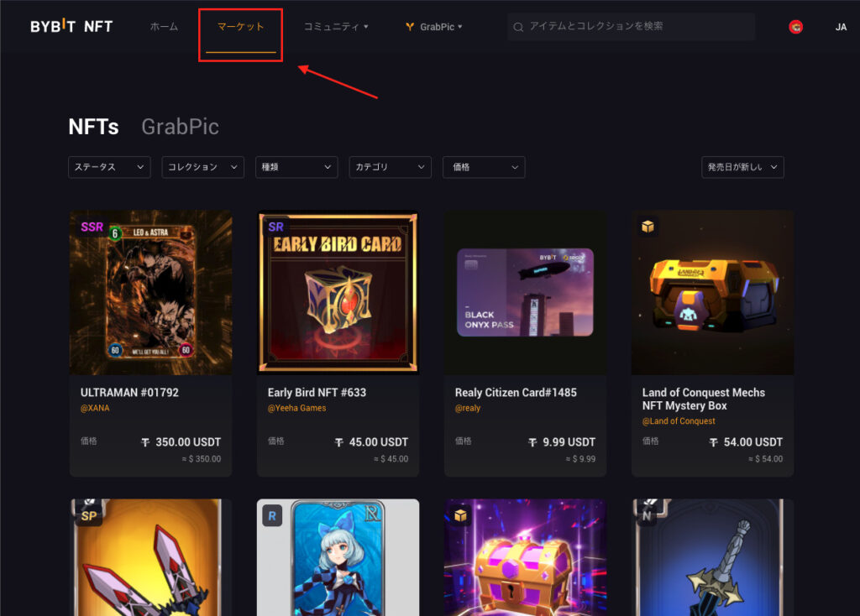This screenshot has height=616, width=860.
Task: Open the ステータス filter dropdown
Action: [x=109, y=167]
